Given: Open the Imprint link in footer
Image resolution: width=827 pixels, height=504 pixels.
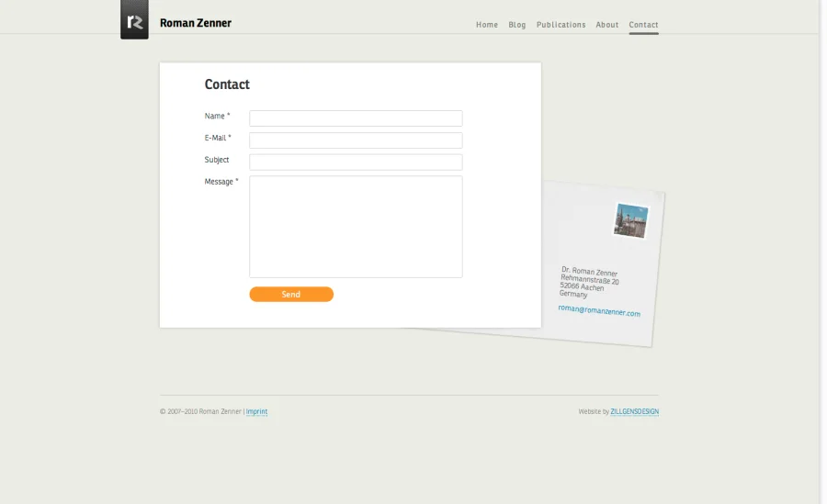Looking at the screenshot, I should (x=256, y=412).
